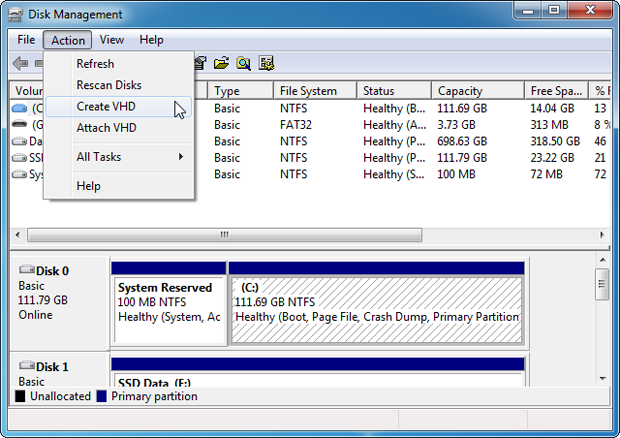Select Rescan Disks in the Action menu
Screen dimensions: 620x438
[x=109, y=85]
